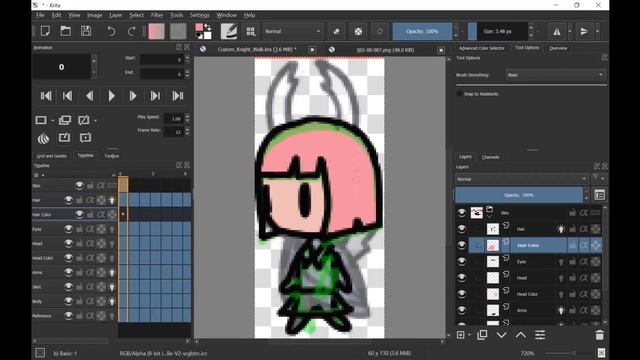Open the File menu

[40, 15]
